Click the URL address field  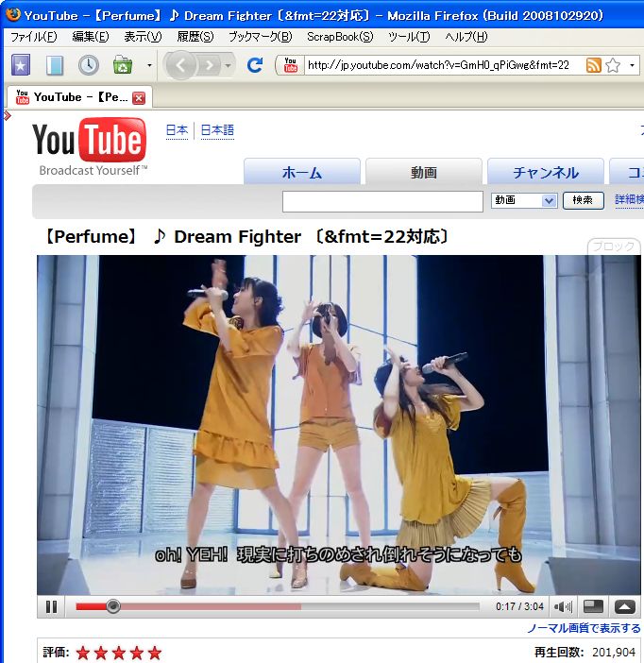tap(444, 65)
